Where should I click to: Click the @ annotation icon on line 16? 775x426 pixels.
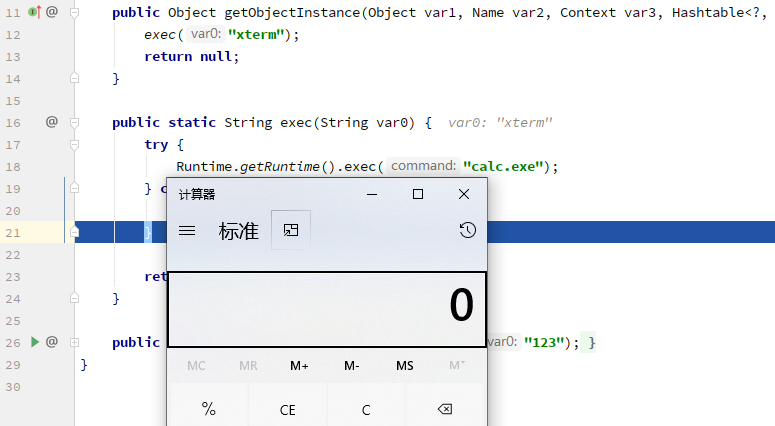[x=52, y=122]
